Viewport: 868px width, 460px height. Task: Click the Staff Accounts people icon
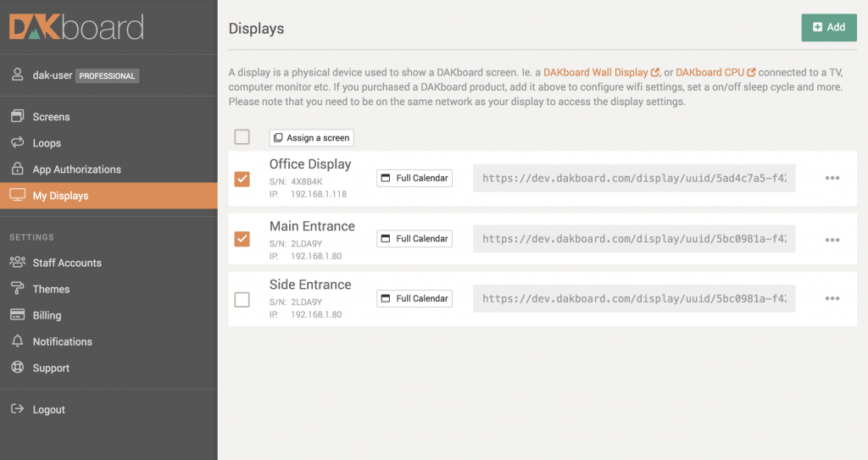18,262
